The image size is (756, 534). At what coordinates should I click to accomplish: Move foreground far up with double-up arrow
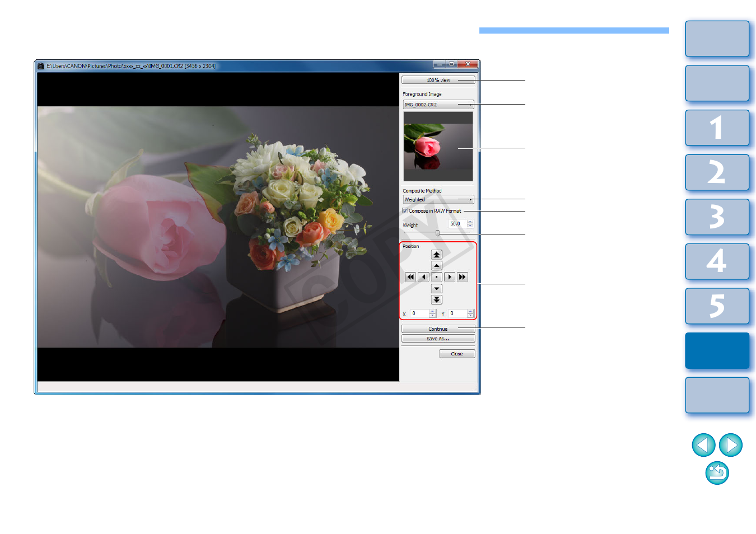pyautogui.click(x=437, y=255)
